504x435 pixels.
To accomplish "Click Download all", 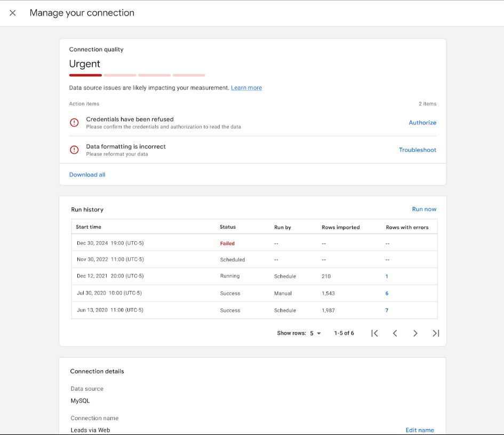I will pyautogui.click(x=87, y=174).
